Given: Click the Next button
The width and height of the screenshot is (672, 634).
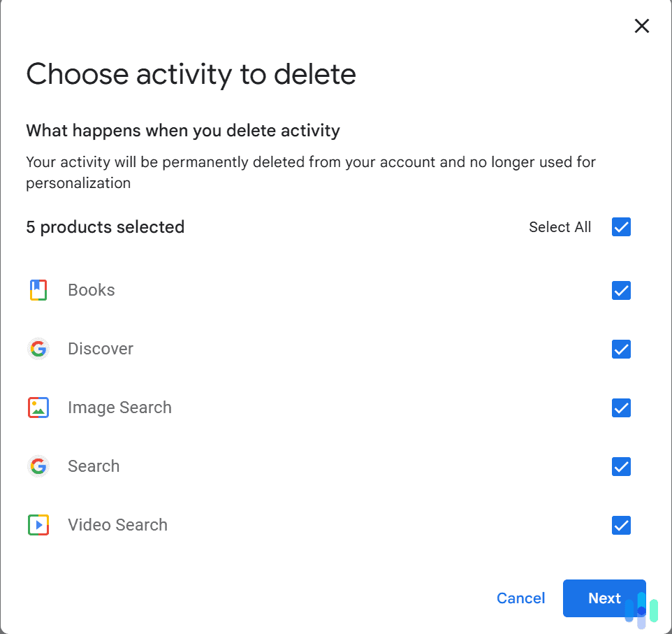Looking at the screenshot, I should point(604,598).
